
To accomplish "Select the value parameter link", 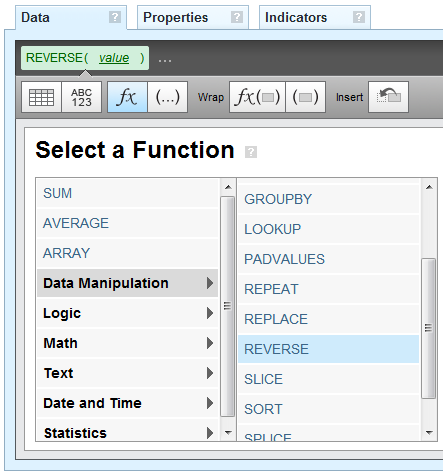I will [x=114, y=58].
